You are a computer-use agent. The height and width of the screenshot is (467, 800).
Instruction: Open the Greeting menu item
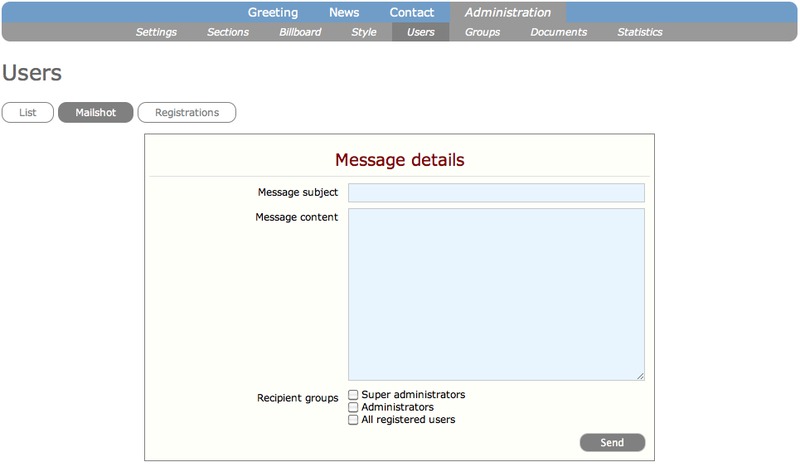[x=273, y=12]
